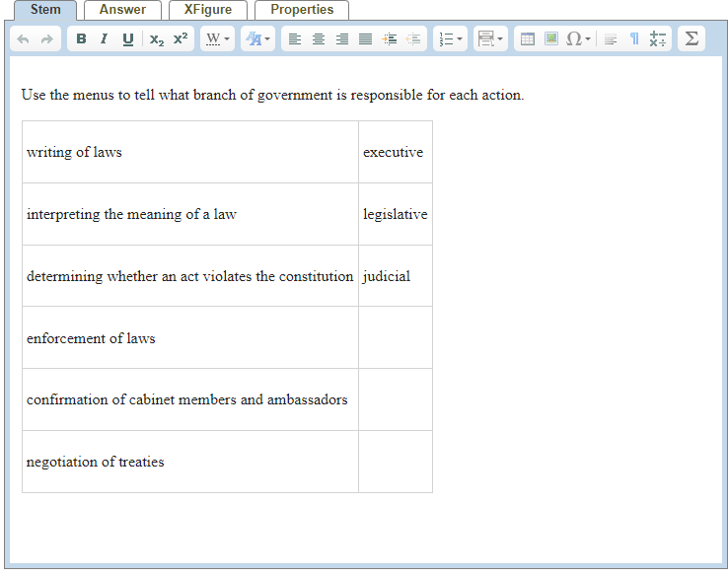Open the XFigure tab
The image size is (728, 576).
click(208, 10)
